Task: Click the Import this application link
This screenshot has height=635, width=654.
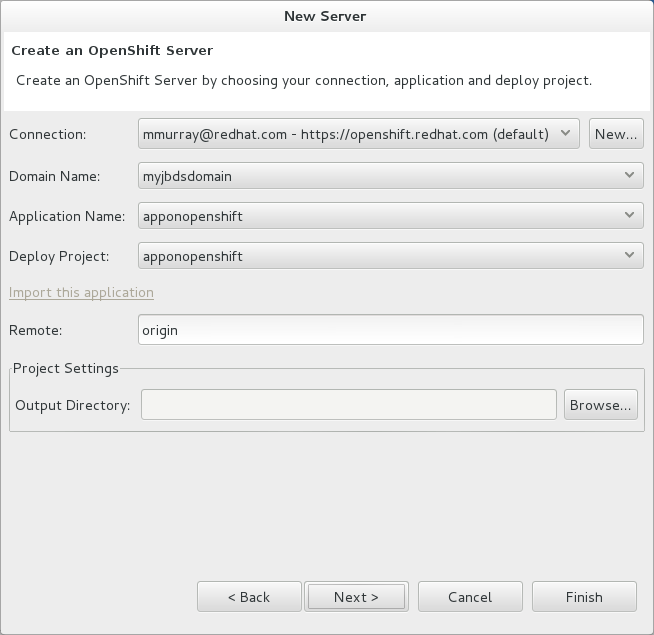Action: [81, 293]
